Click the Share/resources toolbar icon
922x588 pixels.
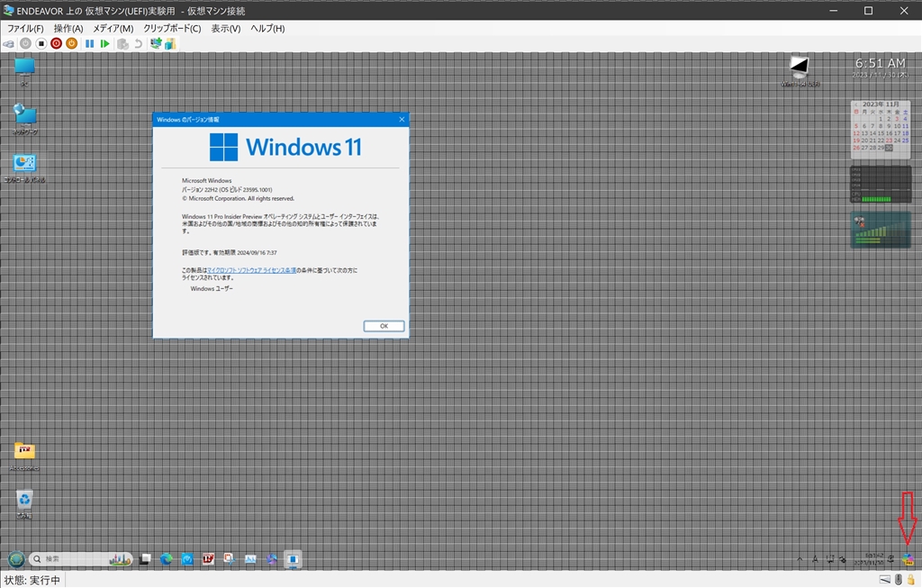170,43
